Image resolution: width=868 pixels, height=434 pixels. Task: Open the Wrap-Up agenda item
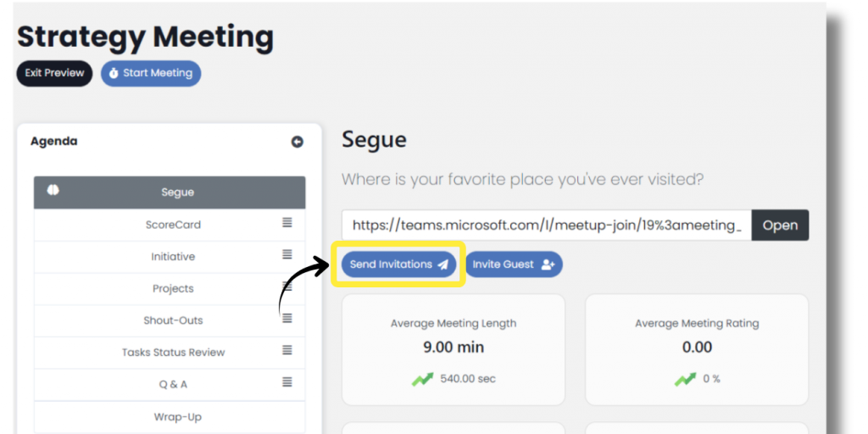[177, 417]
